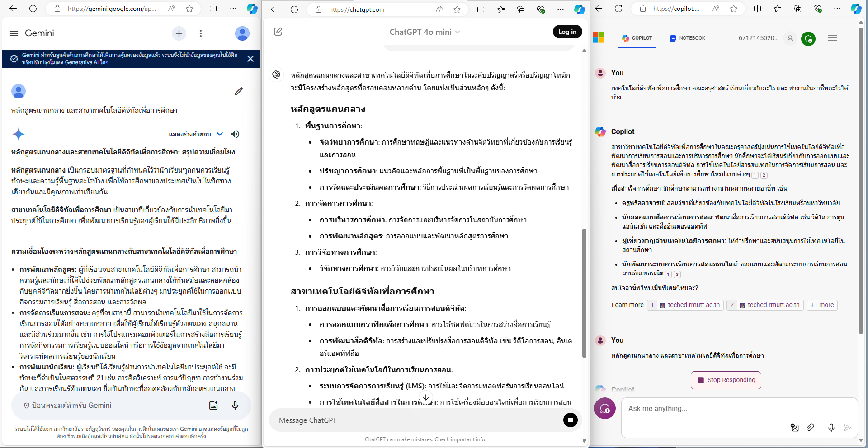Screen dimensions: 868x448
Task: Play Gemini response with speaker icon
Action: 235,134
